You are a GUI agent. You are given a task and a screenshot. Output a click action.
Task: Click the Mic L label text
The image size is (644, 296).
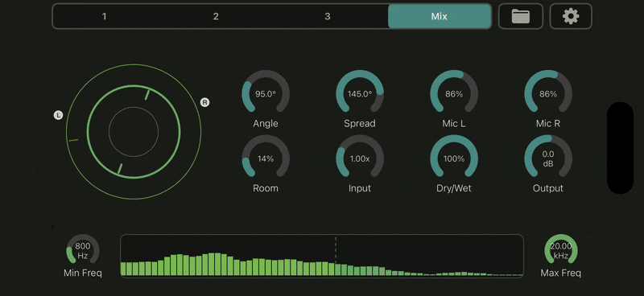click(454, 124)
